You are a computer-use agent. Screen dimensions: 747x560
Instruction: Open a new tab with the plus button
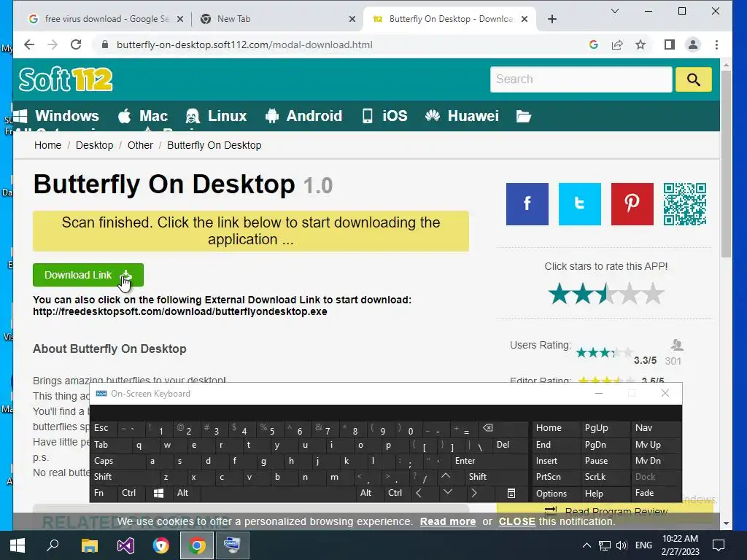[x=552, y=19]
